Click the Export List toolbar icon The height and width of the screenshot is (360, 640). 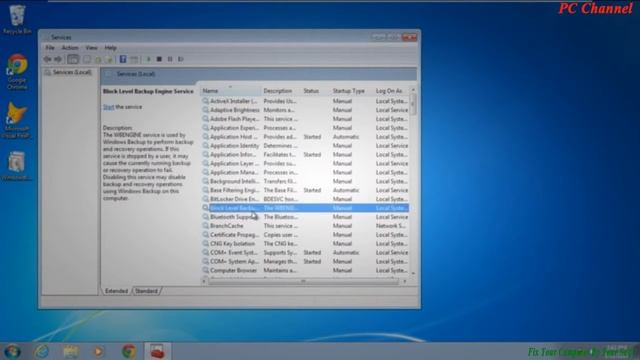(109, 60)
